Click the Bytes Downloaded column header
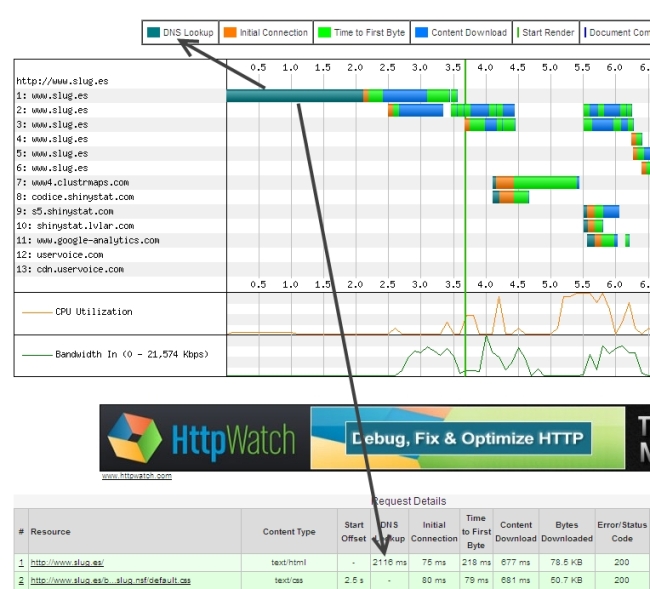Viewport: 650px width, 589px height. pos(567,531)
